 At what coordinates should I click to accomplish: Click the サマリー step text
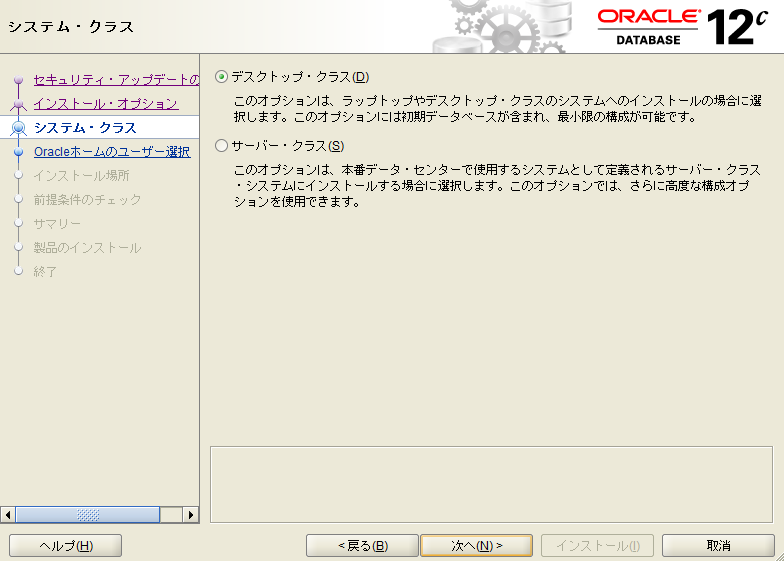point(57,224)
